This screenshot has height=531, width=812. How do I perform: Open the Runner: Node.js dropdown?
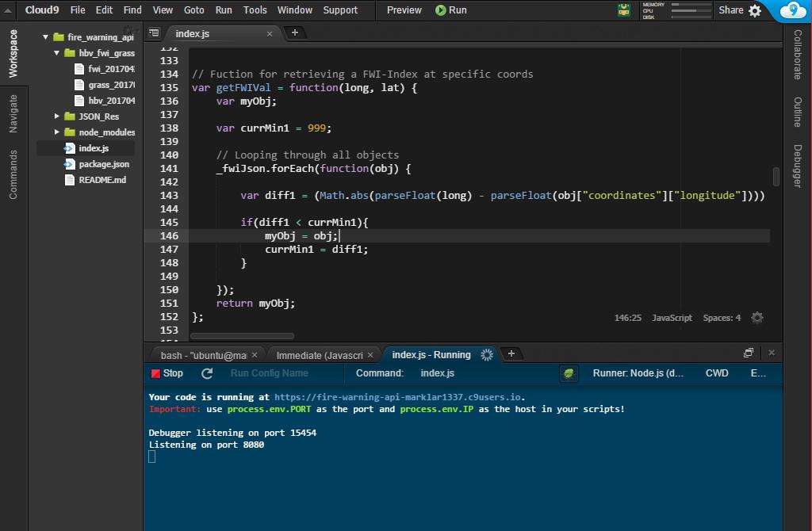point(638,373)
